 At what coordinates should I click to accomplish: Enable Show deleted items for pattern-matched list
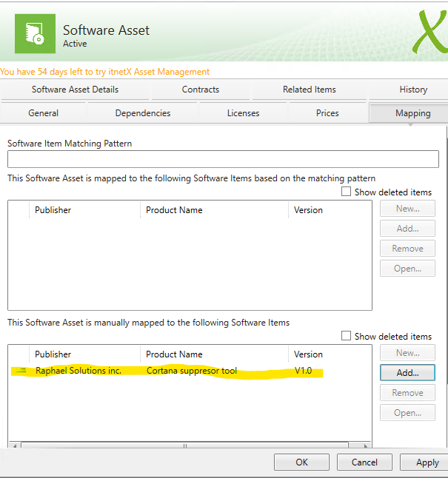click(x=347, y=192)
